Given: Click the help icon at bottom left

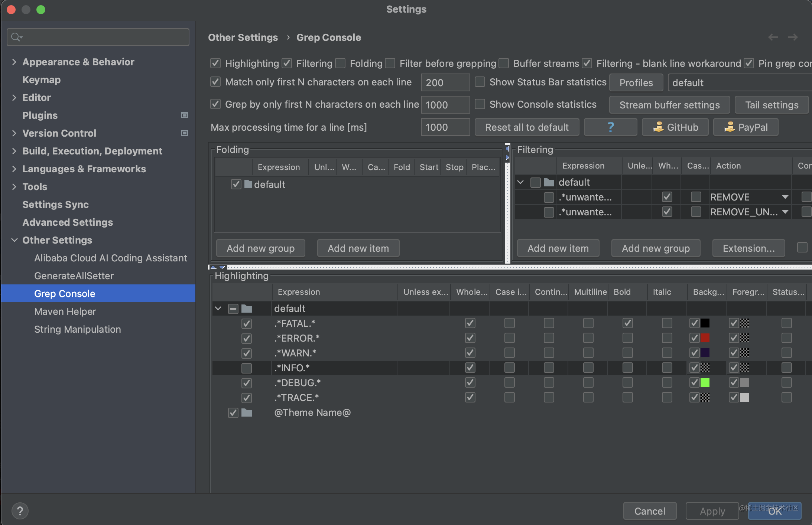Looking at the screenshot, I should click(x=20, y=511).
